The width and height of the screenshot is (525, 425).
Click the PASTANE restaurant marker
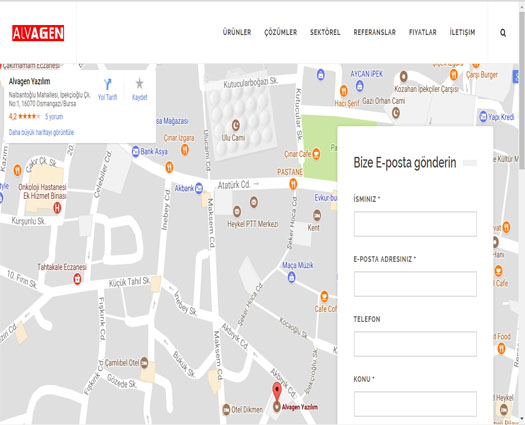pos(293,184)
